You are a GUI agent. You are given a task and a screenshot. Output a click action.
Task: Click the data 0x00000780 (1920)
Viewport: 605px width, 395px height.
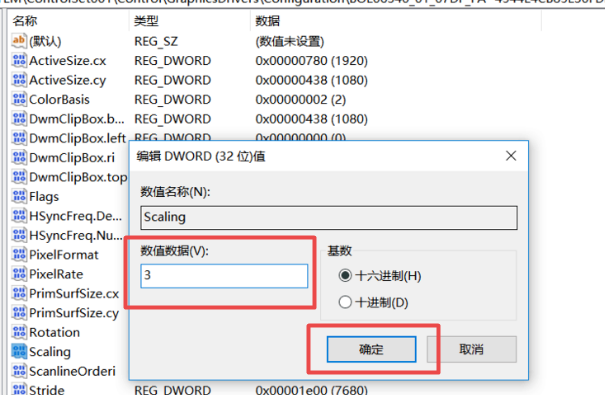(x=311, y=61)
